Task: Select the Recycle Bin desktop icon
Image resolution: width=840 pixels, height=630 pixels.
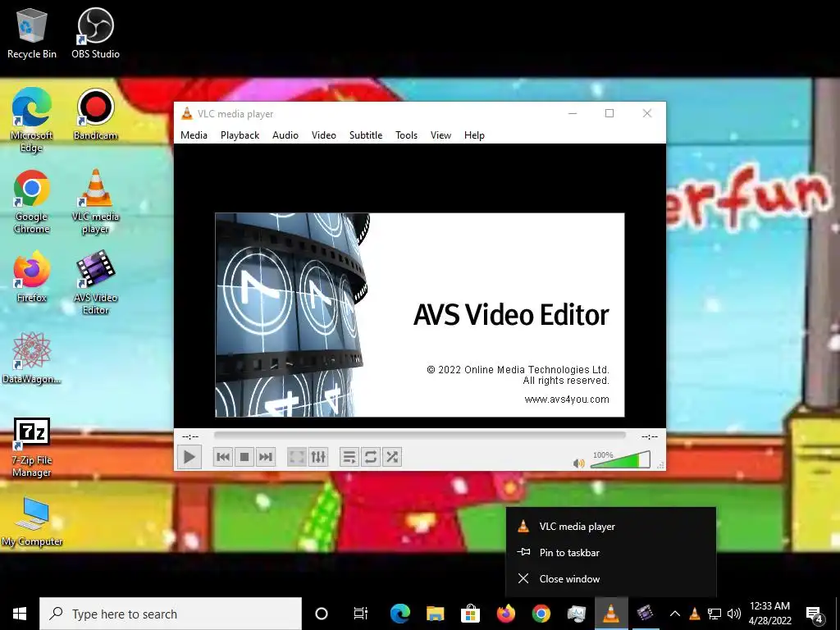Action: pyautogui.click(x=32, y=34)
